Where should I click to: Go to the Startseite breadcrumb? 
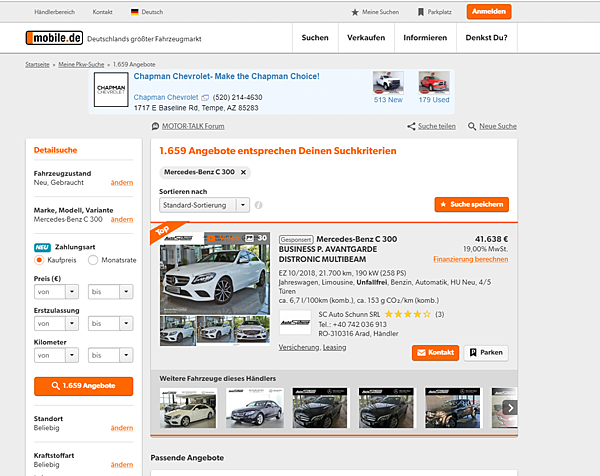click(37, 65)
